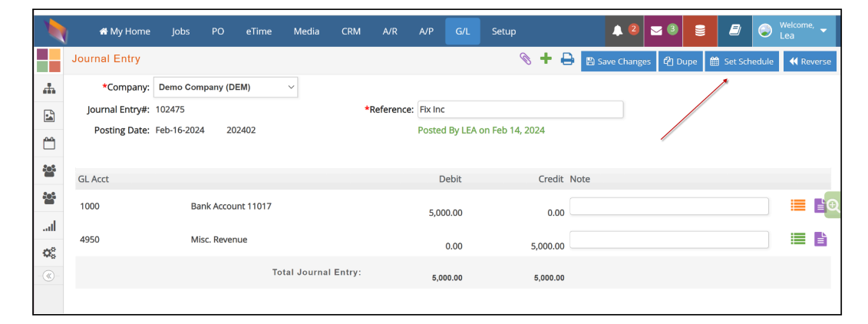The image size is (868, 324).
Task: Click the green plus add icon
Action: [x=546, y=58]
